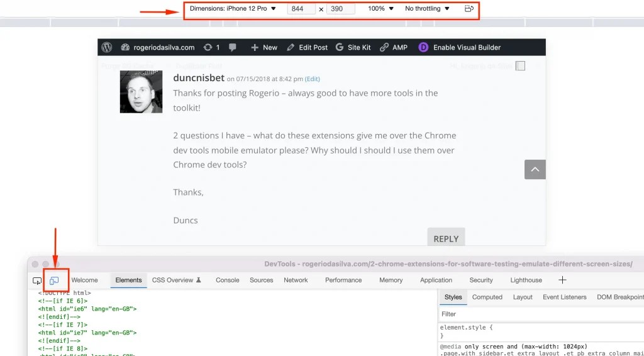Image resolution: width=644 pixels, height=356 pixels.
Task: Select the <!--[if IE 6]> comment line
Action: (x=62, y=301)
